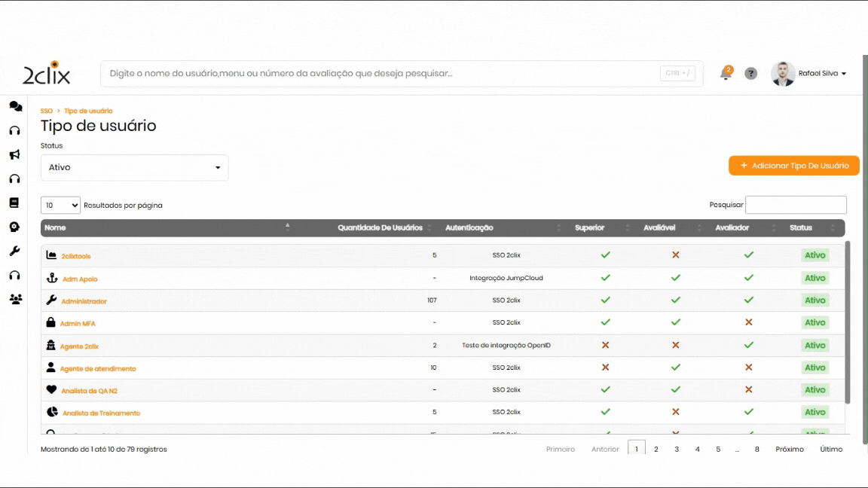Open notifications bell with badge
The height and width of the screenshot is (488, 868).
click(x=726, y=73)
